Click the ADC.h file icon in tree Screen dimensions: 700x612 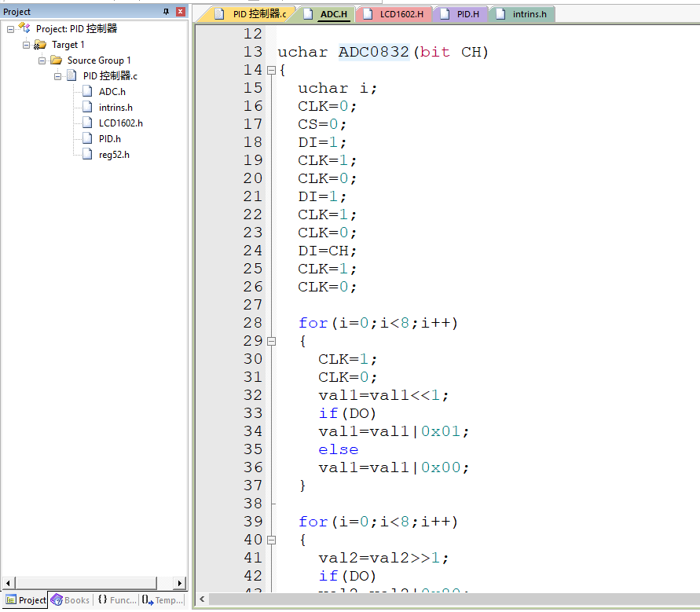[87, 91]
